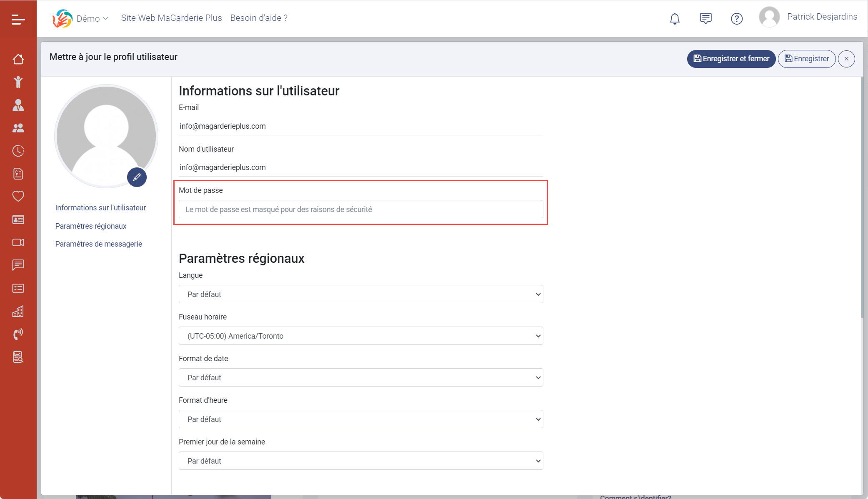Click the notifications bell icon
The height and width of the screenshot is (499, 868).
click(674, 18)
